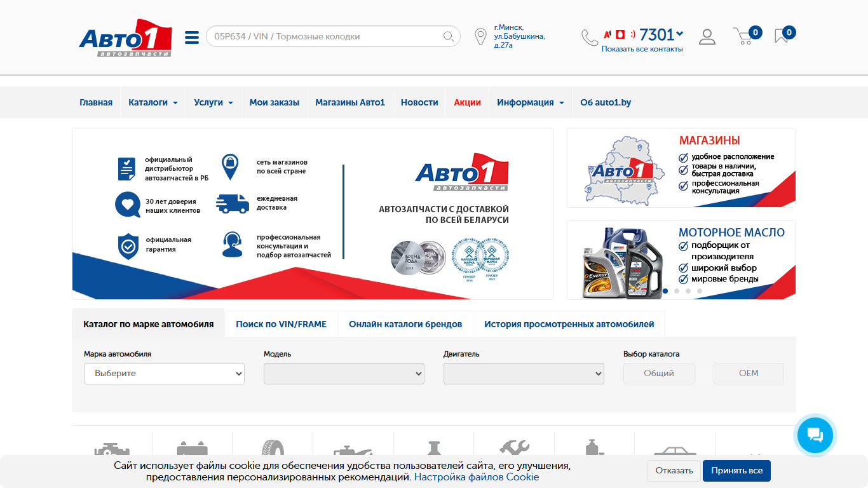The width and height of the screenshot is (868, 488).
Task: Open the Модель dropdown
Action: tap(344, 374)
